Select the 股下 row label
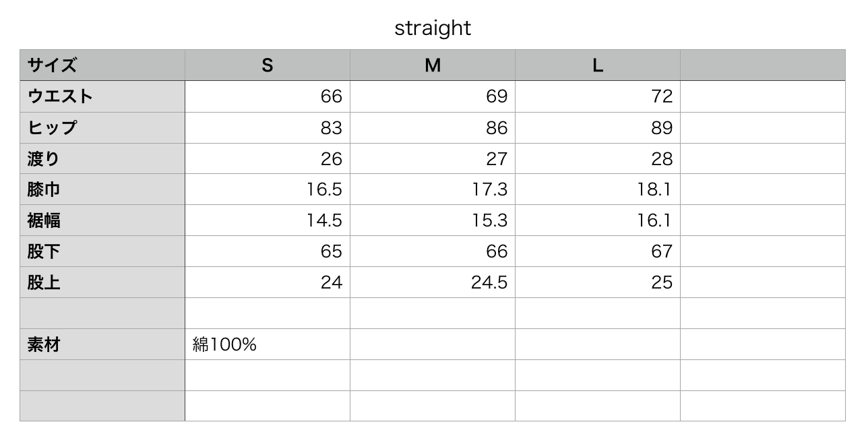 tap(102, 251)
